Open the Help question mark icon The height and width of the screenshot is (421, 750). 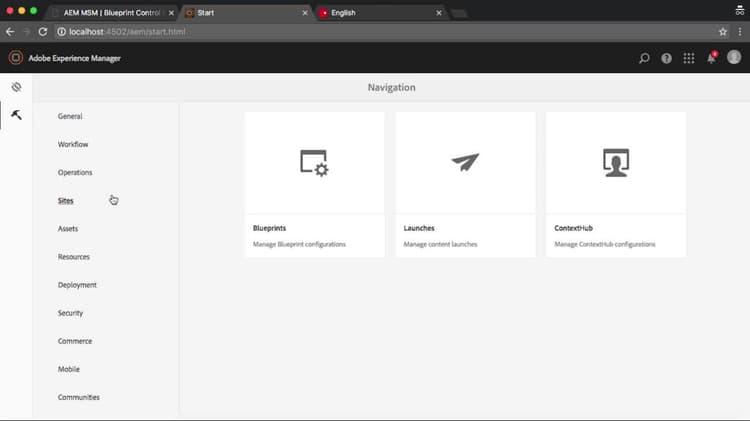click(666, 58)
